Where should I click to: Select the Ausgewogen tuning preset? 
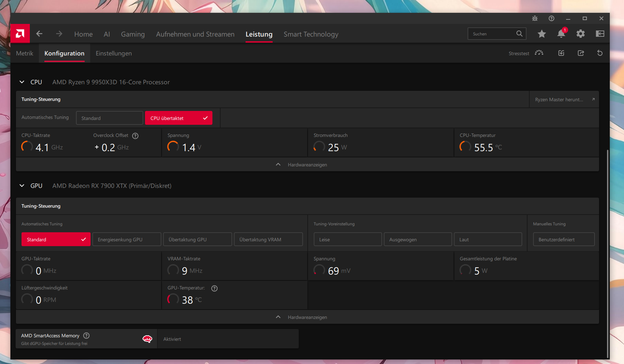(x=418, y=240)
